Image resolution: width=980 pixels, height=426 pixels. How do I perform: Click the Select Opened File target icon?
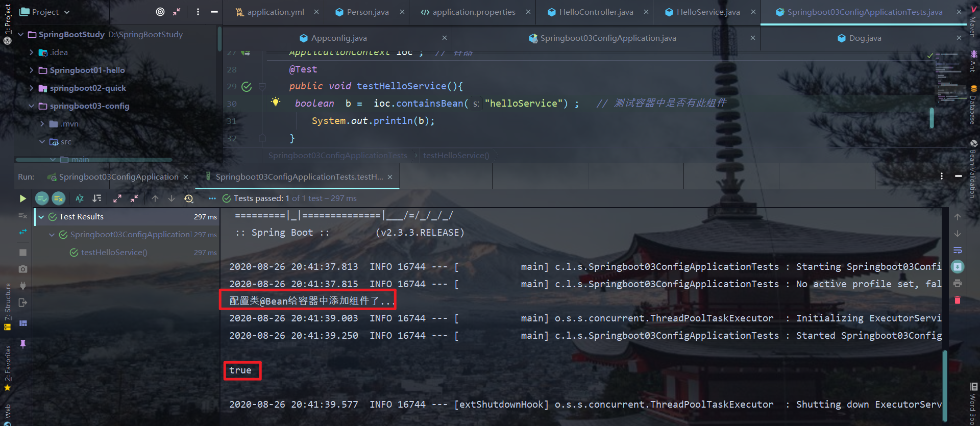click(x=160, y=12)
